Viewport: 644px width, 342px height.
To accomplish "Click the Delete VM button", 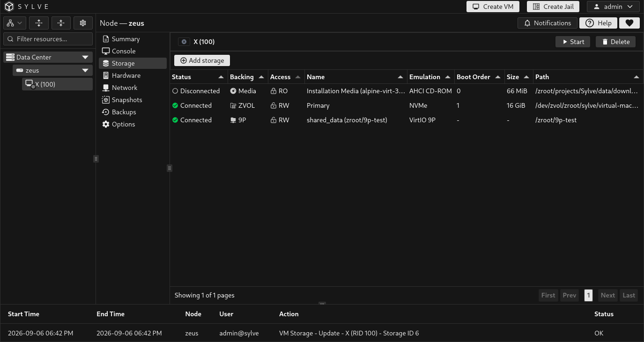I will pos(615,42).
